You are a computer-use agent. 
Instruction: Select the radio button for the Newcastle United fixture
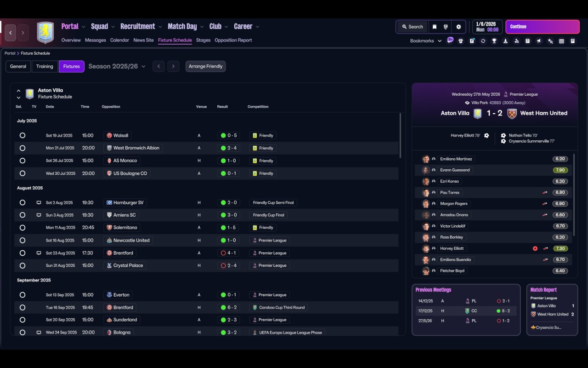point(23,240)
